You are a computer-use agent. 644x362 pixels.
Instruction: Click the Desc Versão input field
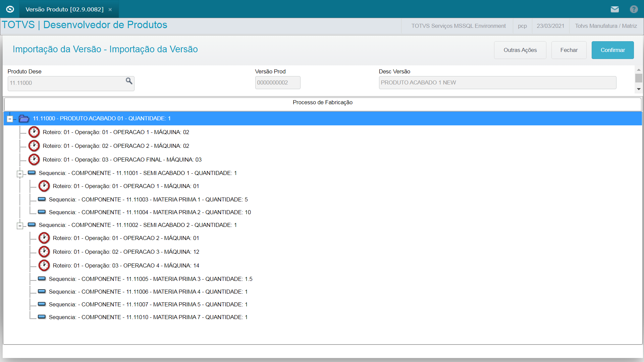tap(497, 82)
